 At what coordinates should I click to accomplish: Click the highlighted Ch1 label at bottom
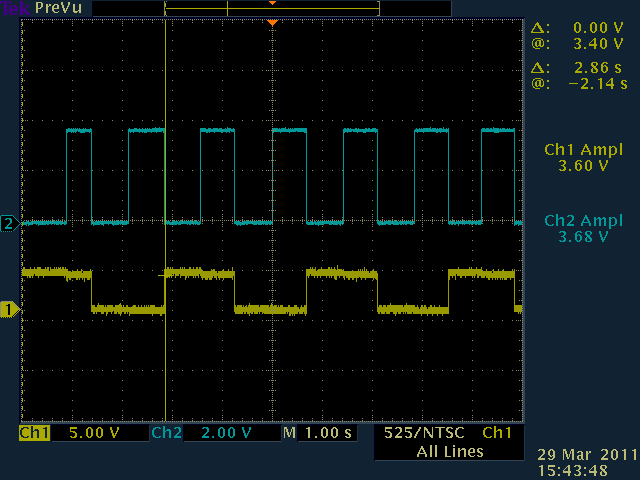click(34, 433)
